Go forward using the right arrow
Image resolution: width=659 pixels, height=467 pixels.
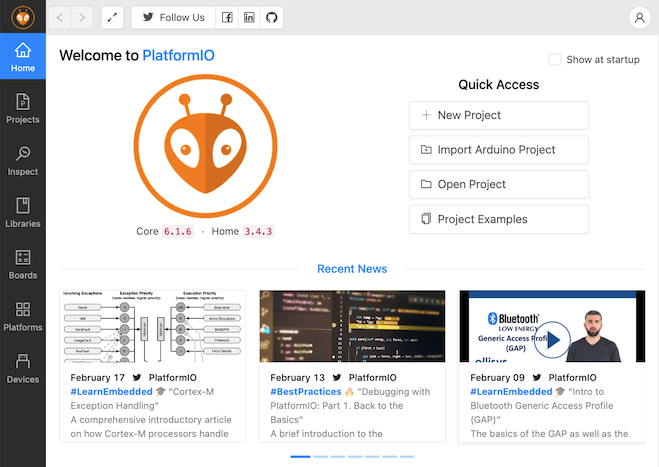(82, 18)
